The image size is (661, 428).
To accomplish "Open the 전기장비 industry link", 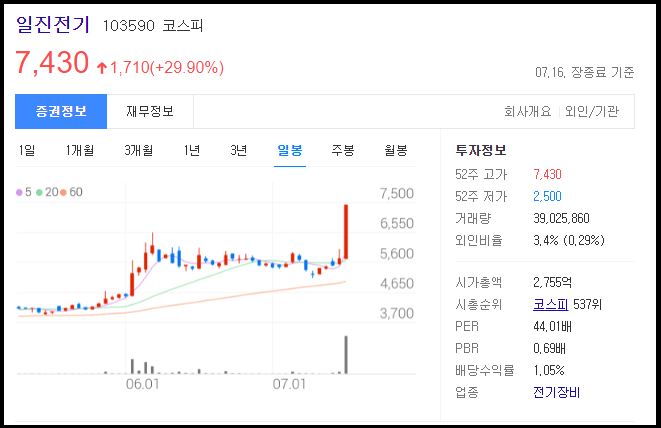I will (556, 392).
